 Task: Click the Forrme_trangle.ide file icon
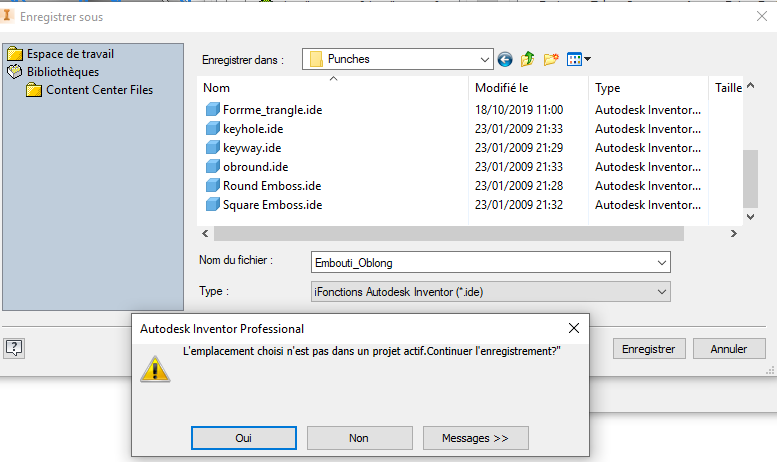coord(213,109)
